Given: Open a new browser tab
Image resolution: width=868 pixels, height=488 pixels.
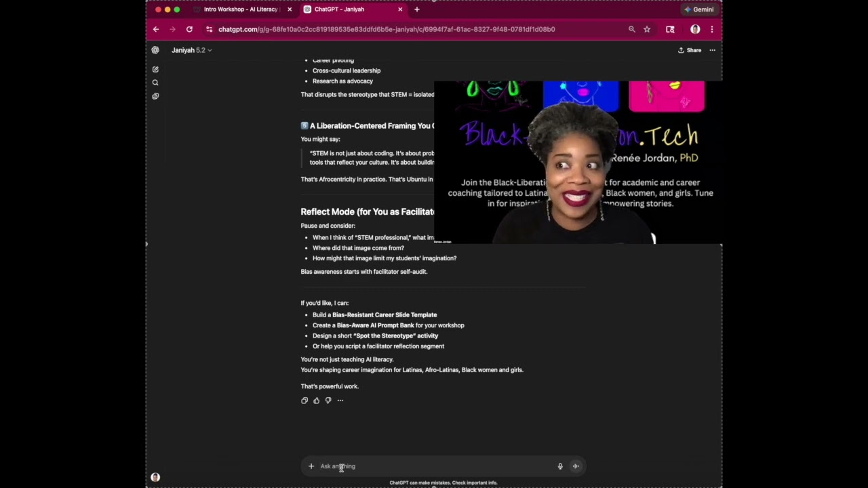Looking at the screenshot, I should point(417,9).
